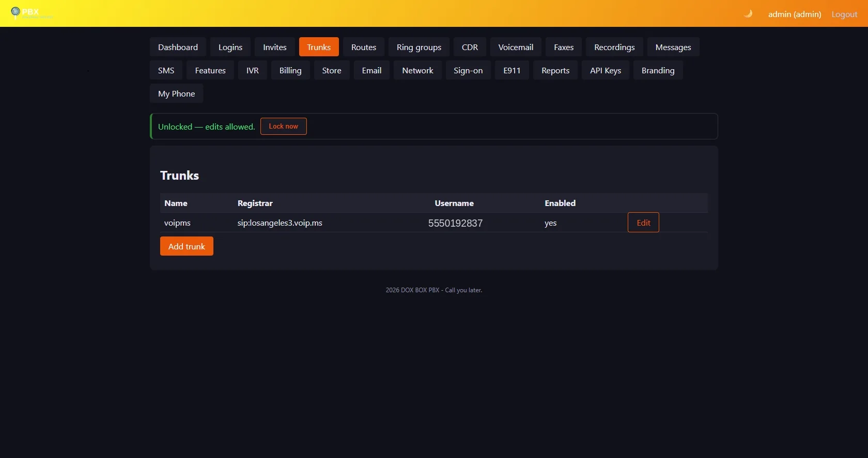Click the PBX logo icon
The image size is (868, 458).
coord(16,11)
